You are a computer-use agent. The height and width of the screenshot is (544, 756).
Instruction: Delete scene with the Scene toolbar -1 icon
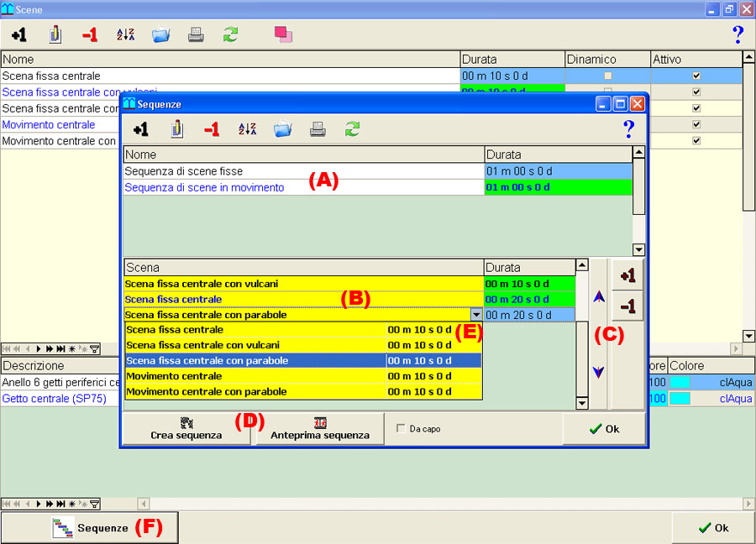point(90,34)
